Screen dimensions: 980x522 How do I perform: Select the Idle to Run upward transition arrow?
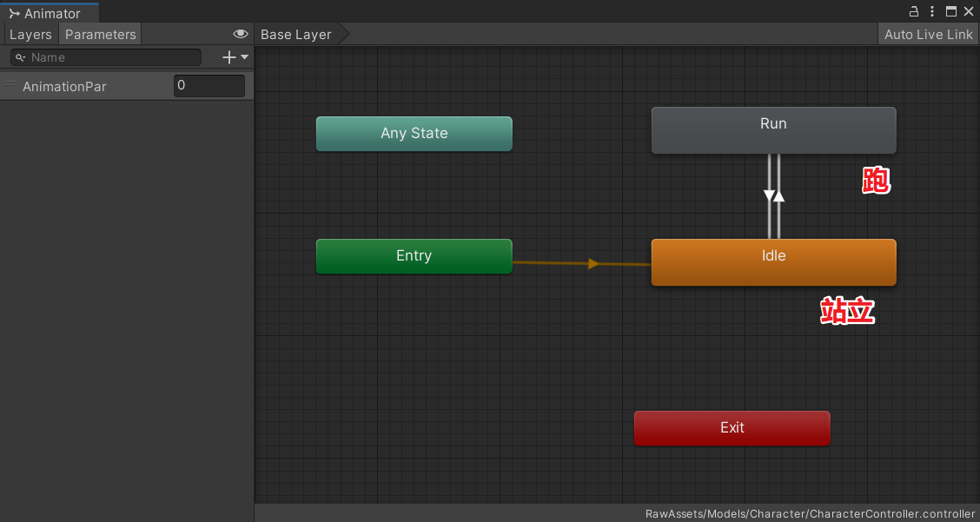778,195
